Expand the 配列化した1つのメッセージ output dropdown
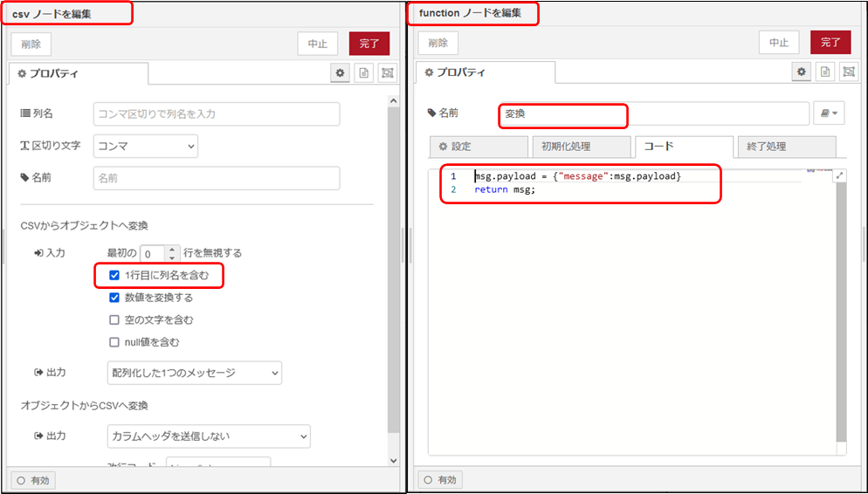This screenshot has width=868, height=494. coord(194,373)
